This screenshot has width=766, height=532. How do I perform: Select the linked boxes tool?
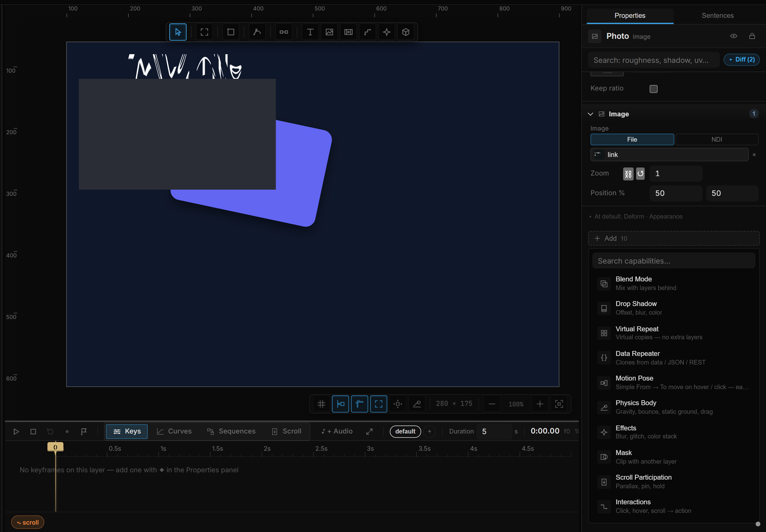pos(284,32)
